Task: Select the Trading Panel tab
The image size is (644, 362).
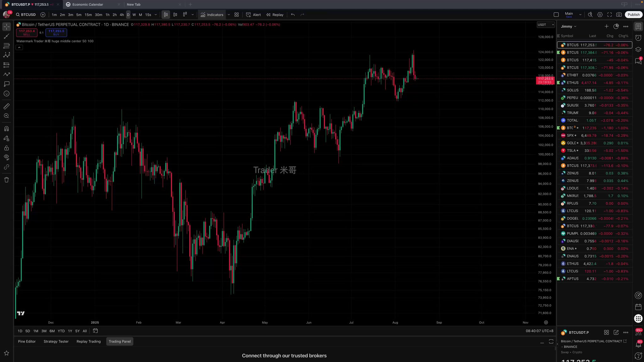Action: (120, 342)
